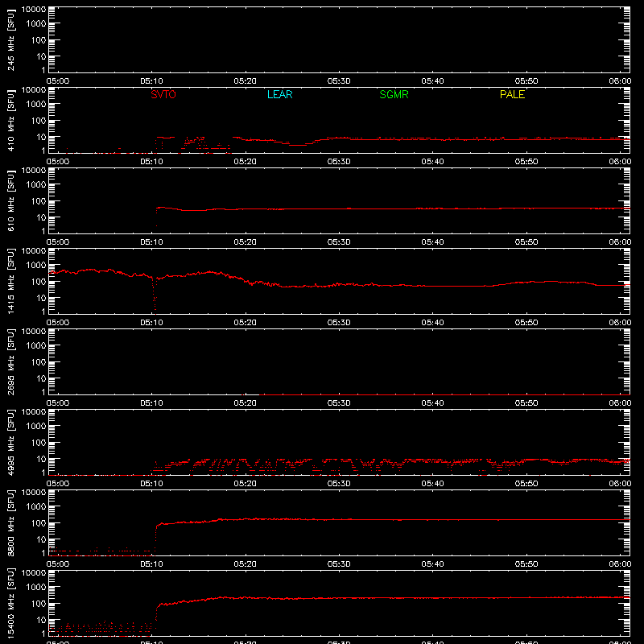Screen dimensions: 644x644
Task: Click the 100 y-axis value on the 8800 MHz panel
Action: [x=39, y=523]
